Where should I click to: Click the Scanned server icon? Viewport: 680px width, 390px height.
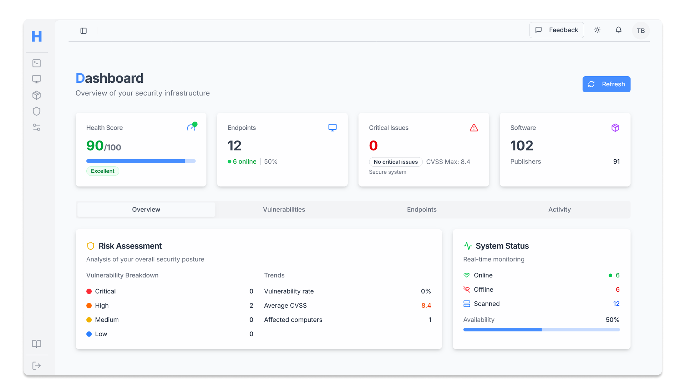coord(467,304)
